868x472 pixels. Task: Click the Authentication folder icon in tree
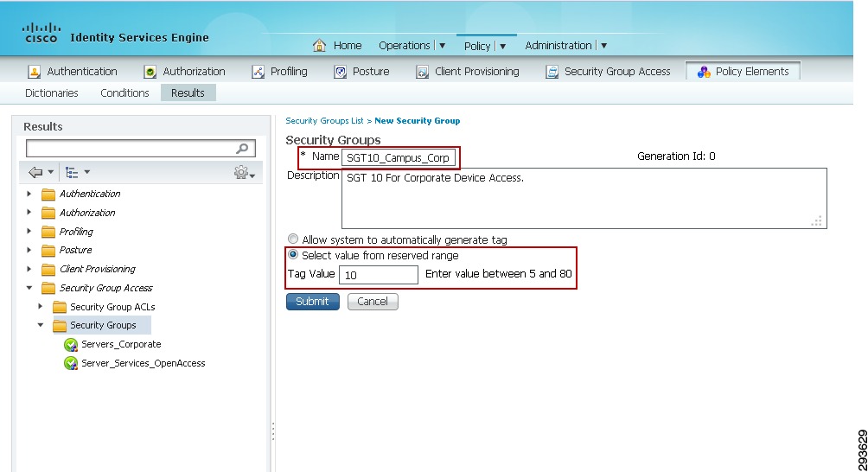click(x=48, y=195)
